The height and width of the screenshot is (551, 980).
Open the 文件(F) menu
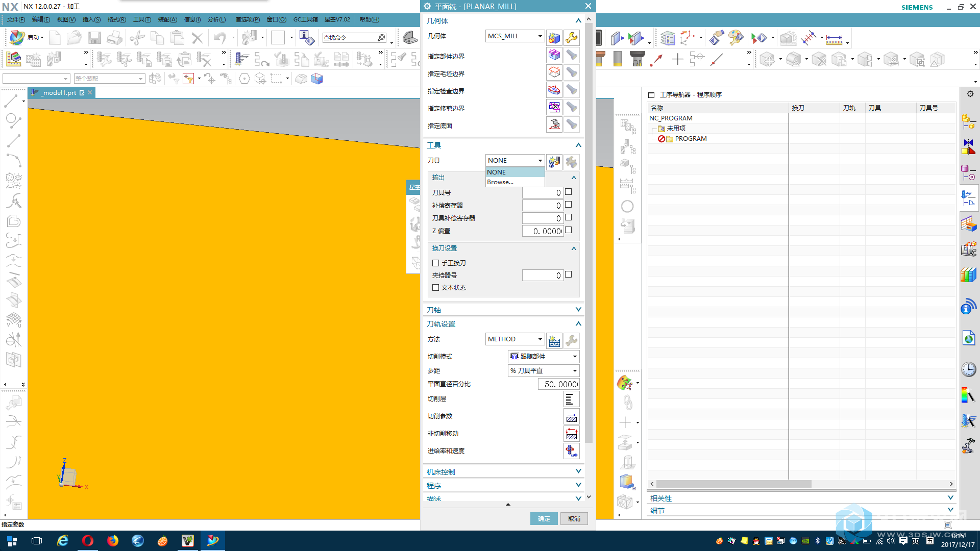16,19
